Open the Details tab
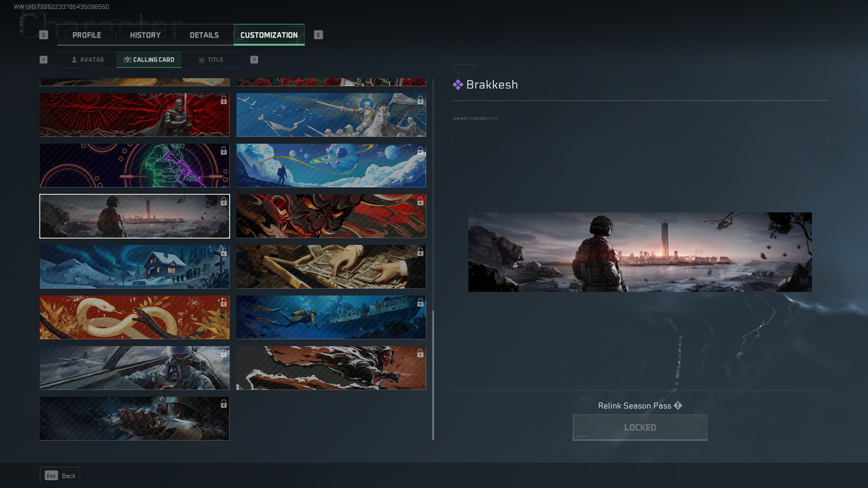Image resolution: width=868 pixels, height=488 pixels. pyautogui.click(x=204, y=35)
